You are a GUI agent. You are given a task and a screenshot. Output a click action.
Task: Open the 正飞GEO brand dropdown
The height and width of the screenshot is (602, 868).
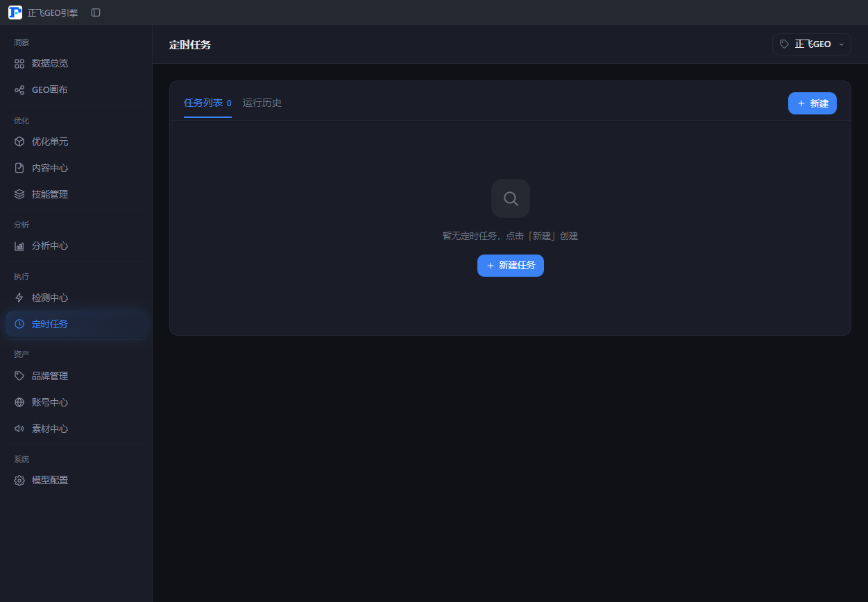[812, 44]
